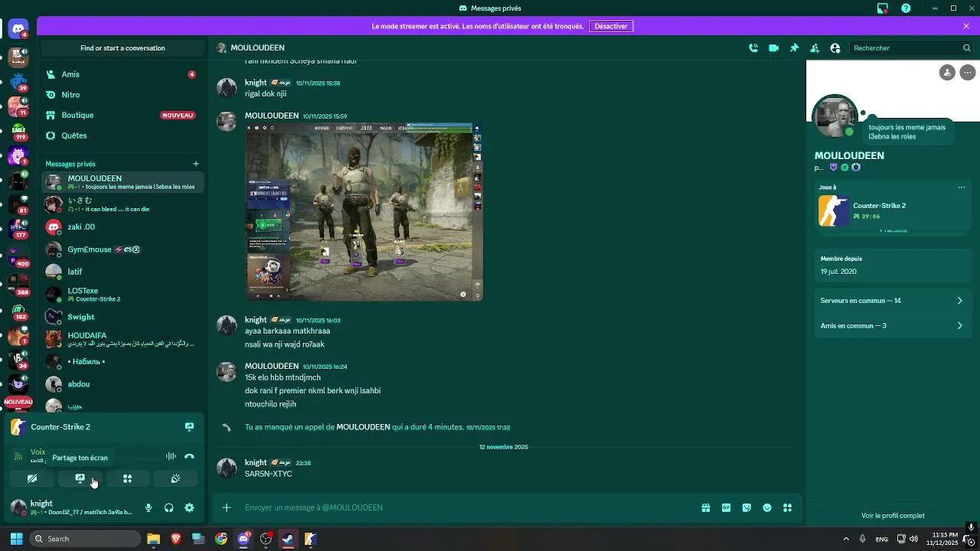
Task: Open the emoji picker
Action: [767, 507]
